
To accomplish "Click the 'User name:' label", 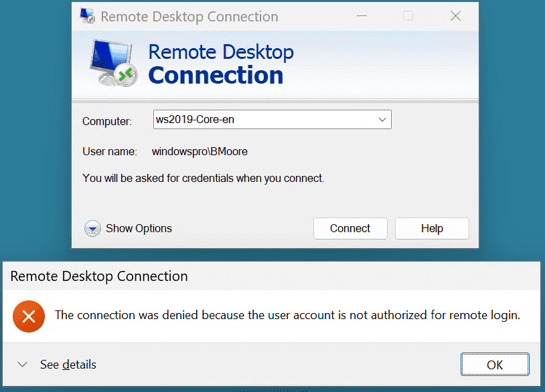I will tap(110, 152).
